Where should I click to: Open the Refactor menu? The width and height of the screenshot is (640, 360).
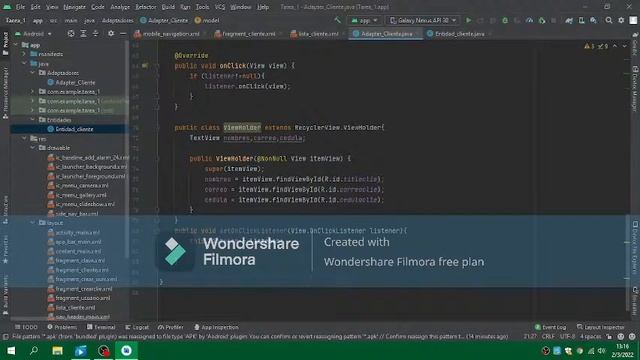coord(146,7)
